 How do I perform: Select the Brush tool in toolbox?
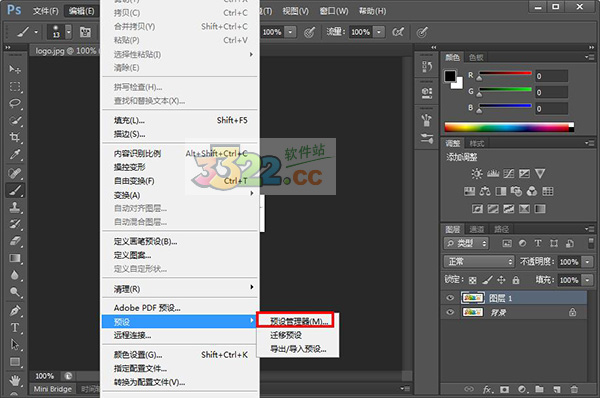click(15, 190)
